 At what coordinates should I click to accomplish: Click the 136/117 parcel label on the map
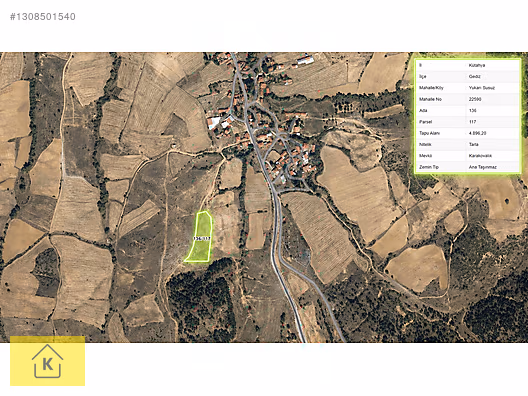point(202,238)
